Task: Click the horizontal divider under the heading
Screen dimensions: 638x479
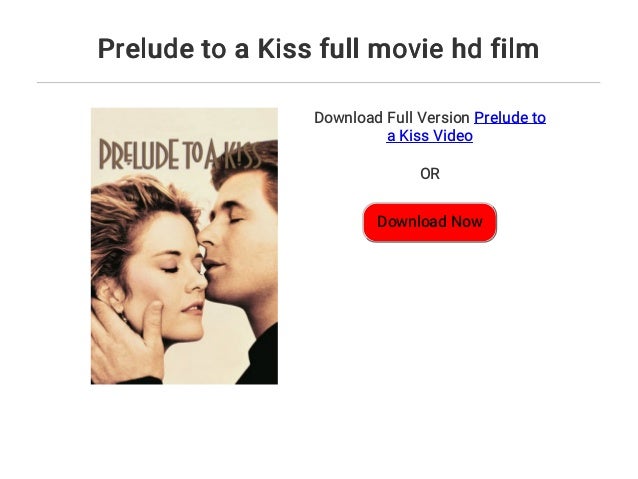Action: point(318,83)
